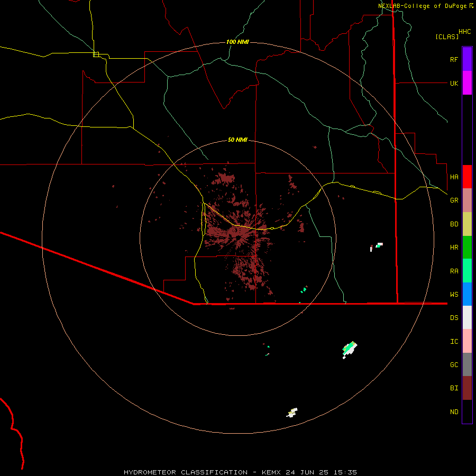Click the RF legend label
476x476 pixels.
point(454,59)
